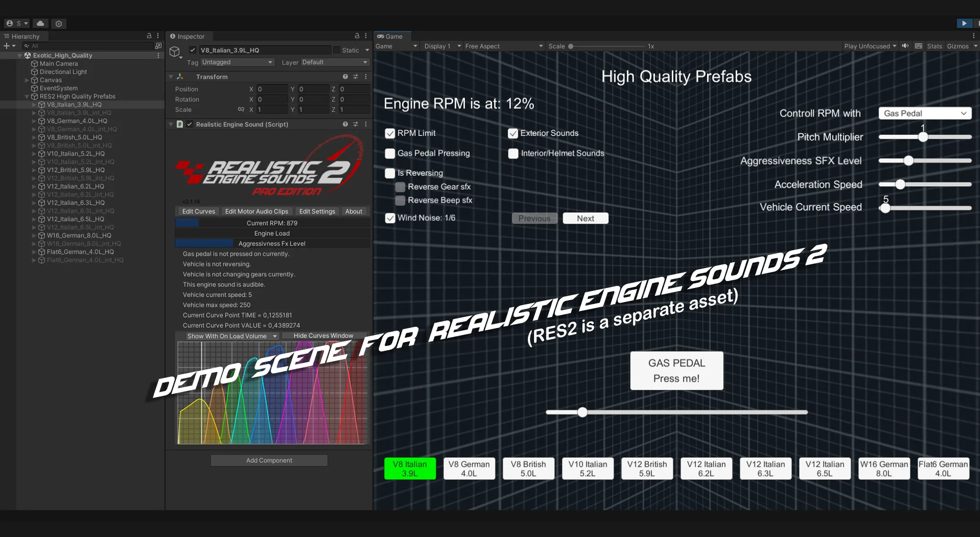Enable the Gas Pedal Pressing checkbox
The height and width of the screenshot is (537, 980).
point(390,153)
